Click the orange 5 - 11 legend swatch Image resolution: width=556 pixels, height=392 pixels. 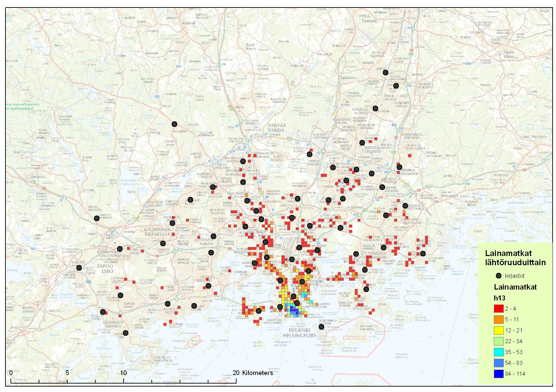(x=498, y=319)
